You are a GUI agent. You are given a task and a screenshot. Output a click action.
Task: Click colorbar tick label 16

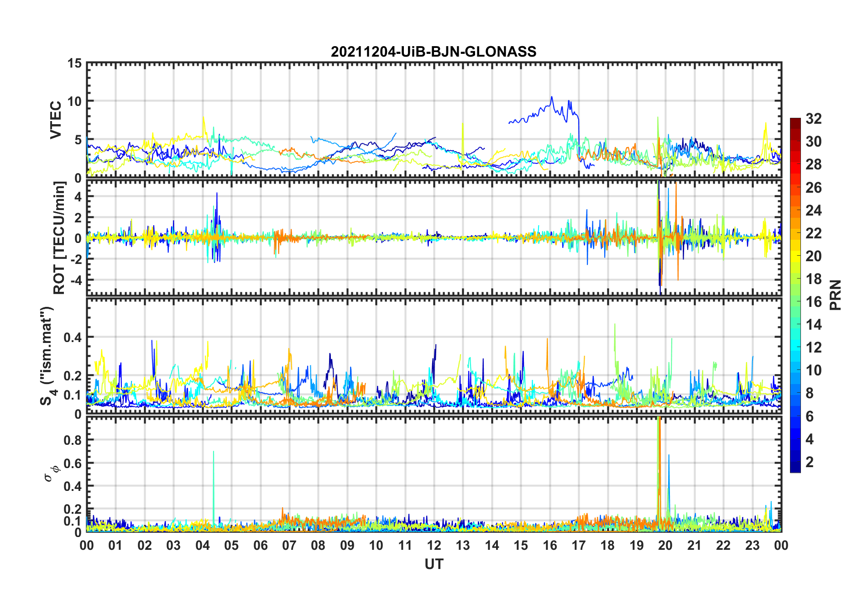click(x=813, y=302)
